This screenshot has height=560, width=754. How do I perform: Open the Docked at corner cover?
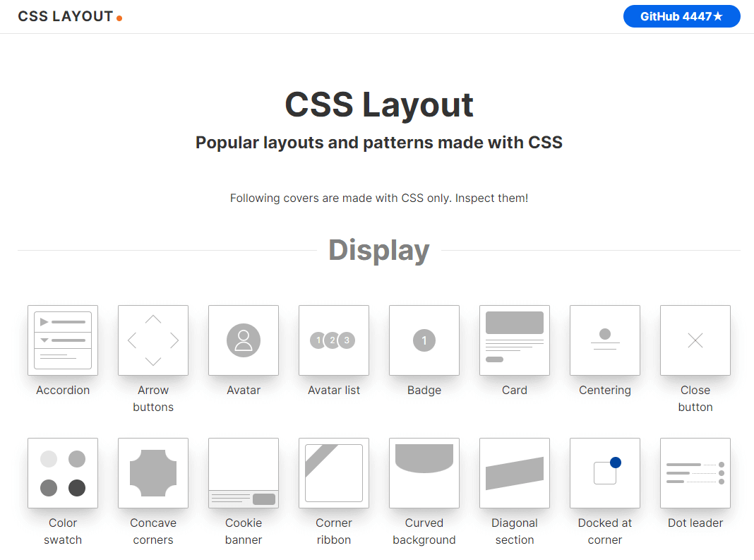(605, 473)
